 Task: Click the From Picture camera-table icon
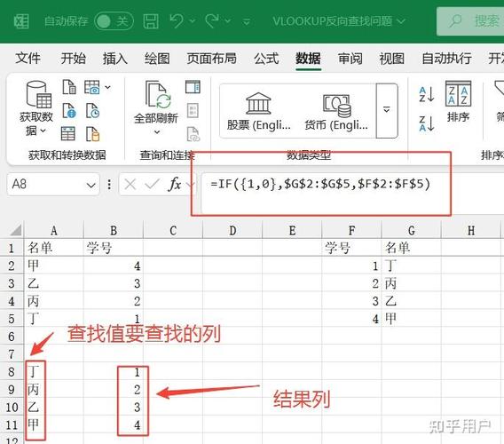(92, 87)
